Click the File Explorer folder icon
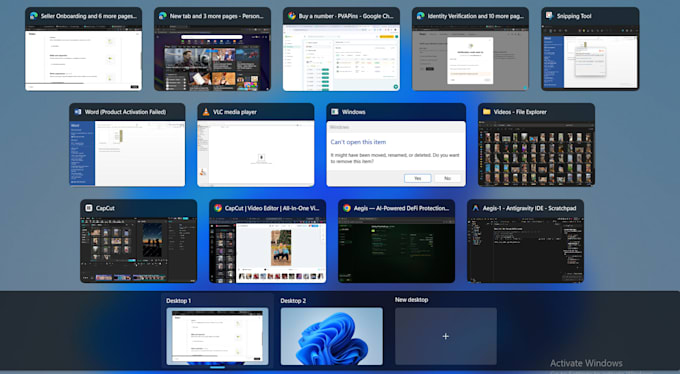The image size is (680, 374). [487, 112]
